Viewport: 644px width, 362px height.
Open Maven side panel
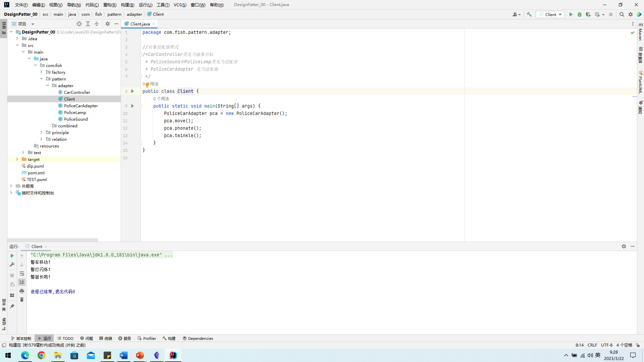pyautogui.click(x=640, y=31)
